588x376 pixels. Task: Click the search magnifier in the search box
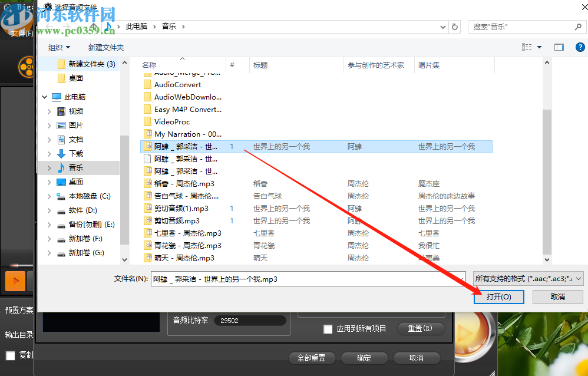coord(577,27)
